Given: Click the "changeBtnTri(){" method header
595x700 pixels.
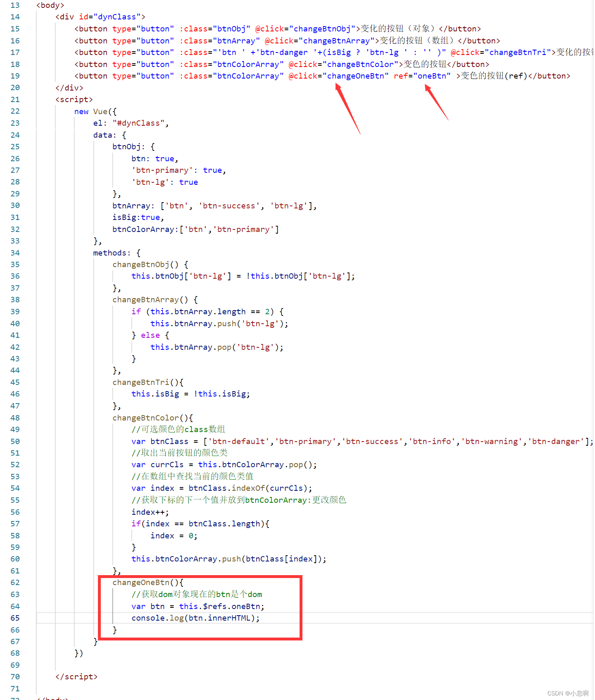Looking at the screenshot, I should coord(148,382).
